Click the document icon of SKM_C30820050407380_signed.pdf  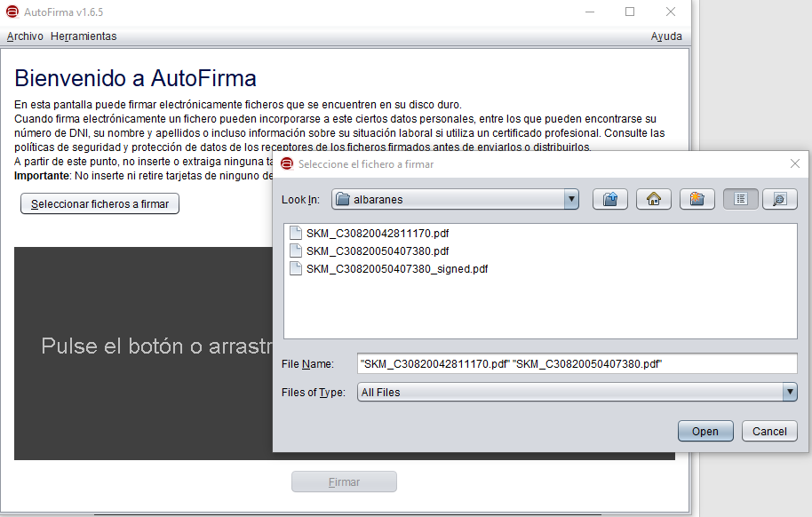coord(296,268)
